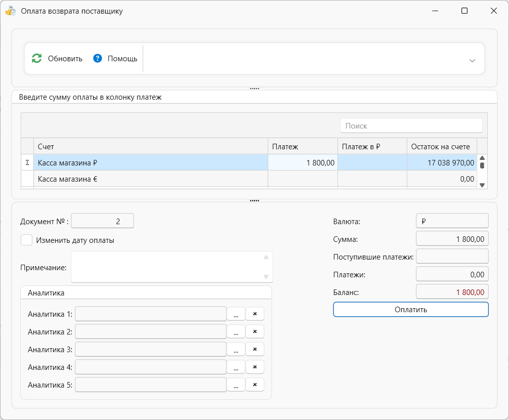Viewport: 509px width, 420px height.
Task: Click the Помощь toolbar label
Action: pos(122,59)
